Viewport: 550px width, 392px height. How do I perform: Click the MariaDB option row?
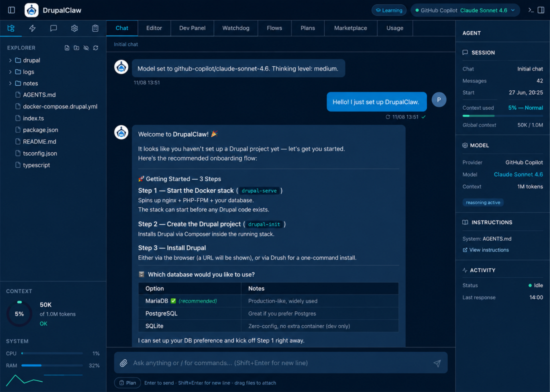tap(268, 301)
